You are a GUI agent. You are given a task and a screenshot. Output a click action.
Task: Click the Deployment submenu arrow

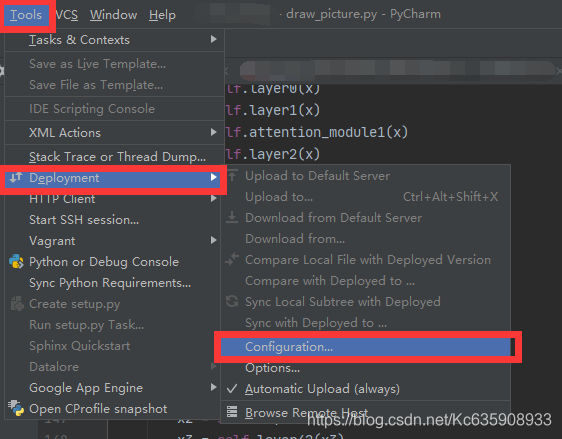[x=214, y=177]
